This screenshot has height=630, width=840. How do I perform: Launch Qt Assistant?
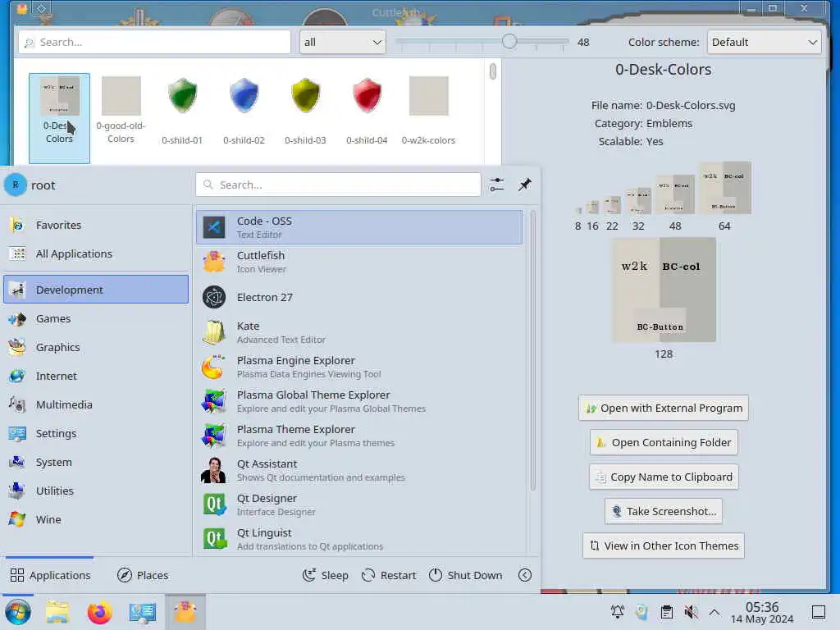359,470
